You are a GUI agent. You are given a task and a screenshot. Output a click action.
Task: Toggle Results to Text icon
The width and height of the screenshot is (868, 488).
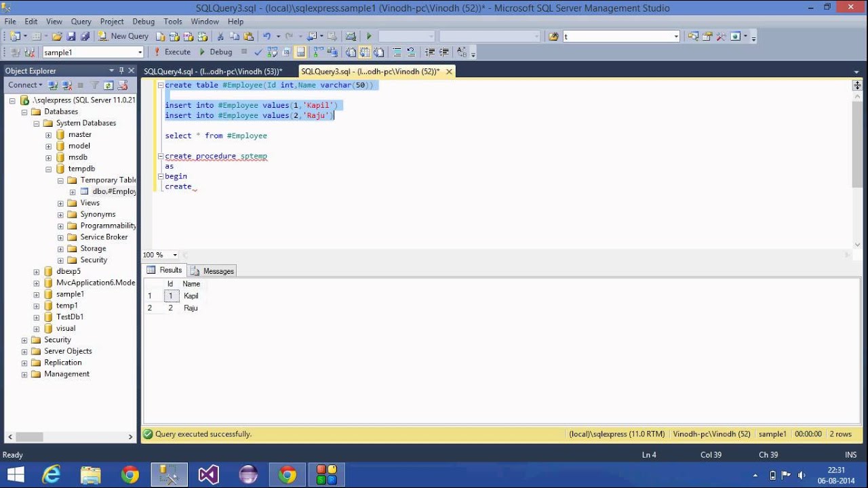(351, 52)
